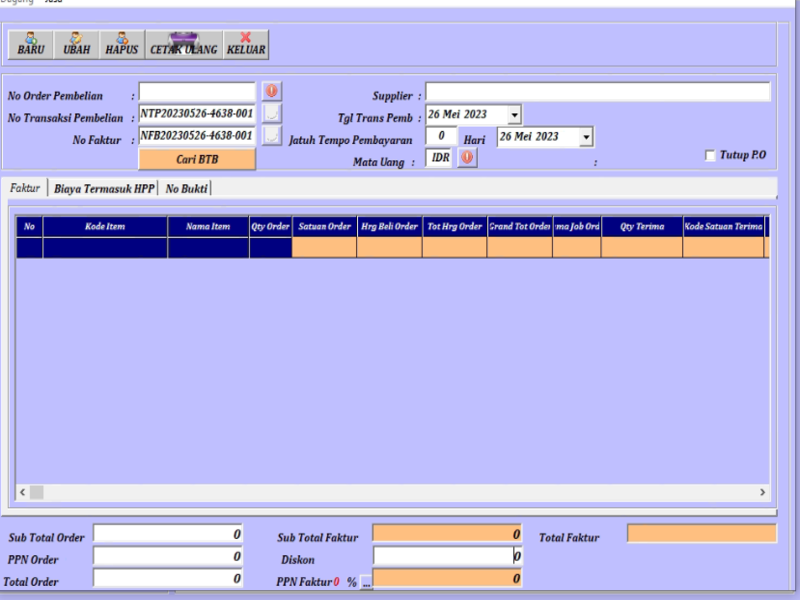Click the Sub Total Faktur field
The height and width of the screenshot is (600, 800).
click(x=447, y=534)
